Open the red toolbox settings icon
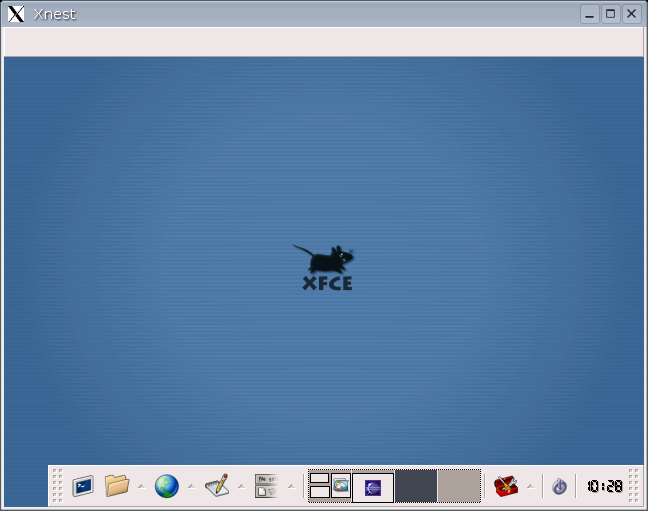The image size is (648, 511). (x=506, y=486)
